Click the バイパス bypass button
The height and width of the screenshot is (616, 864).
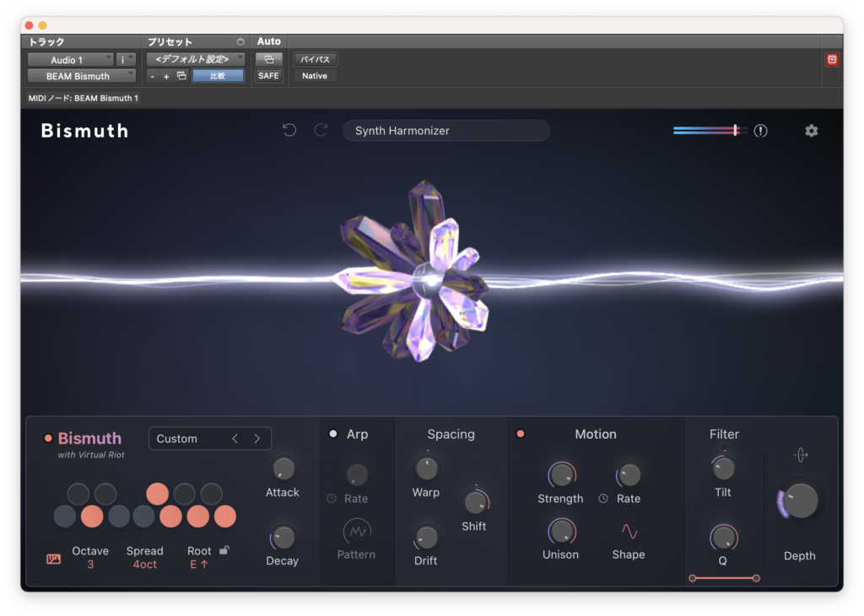[316, 60]
